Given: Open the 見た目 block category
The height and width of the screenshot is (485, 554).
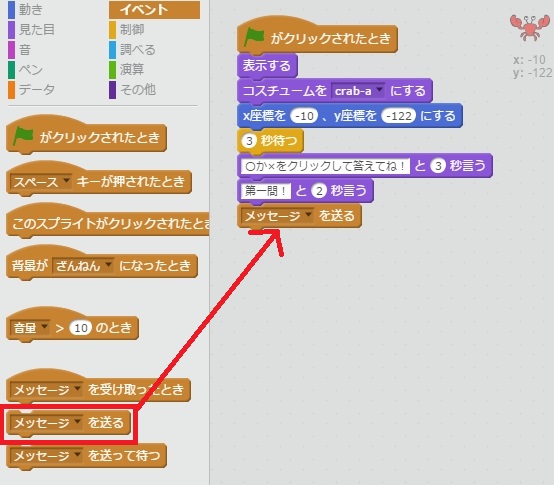Looking at the screenshot, I should click(31, 29).
